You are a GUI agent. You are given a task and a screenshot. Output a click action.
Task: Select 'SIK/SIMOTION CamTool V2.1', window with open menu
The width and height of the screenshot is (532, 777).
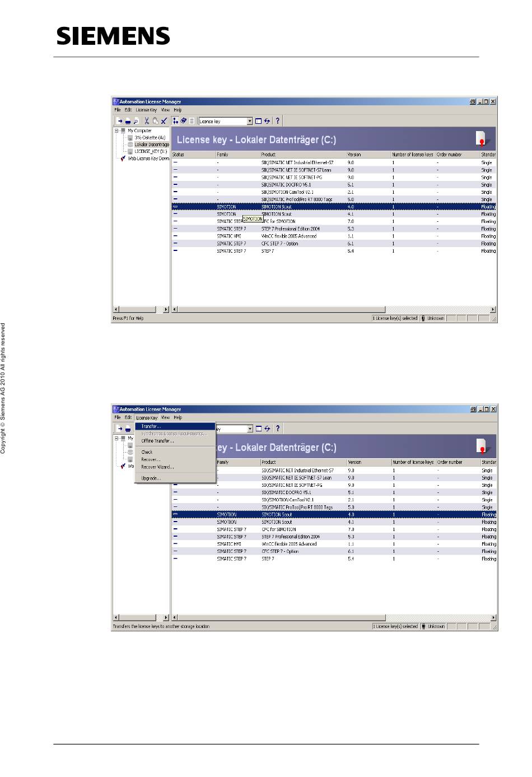pyautogui.click(x=334, y=500)
